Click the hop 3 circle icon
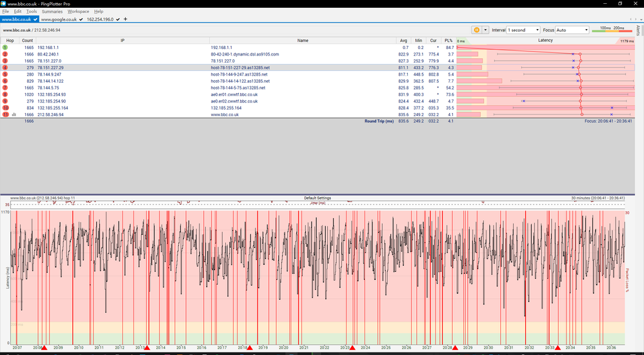644x355 pixels. click(5, 61)
